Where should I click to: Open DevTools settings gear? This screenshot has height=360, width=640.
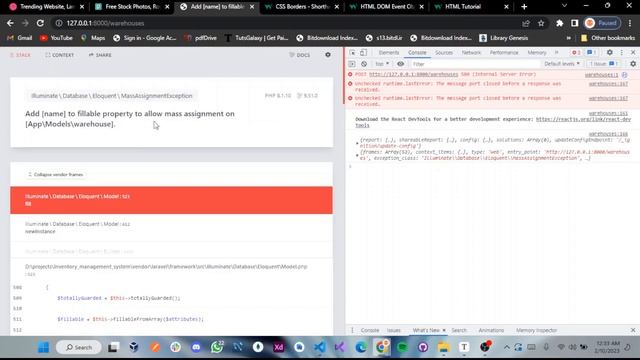(x=609, y=53)
